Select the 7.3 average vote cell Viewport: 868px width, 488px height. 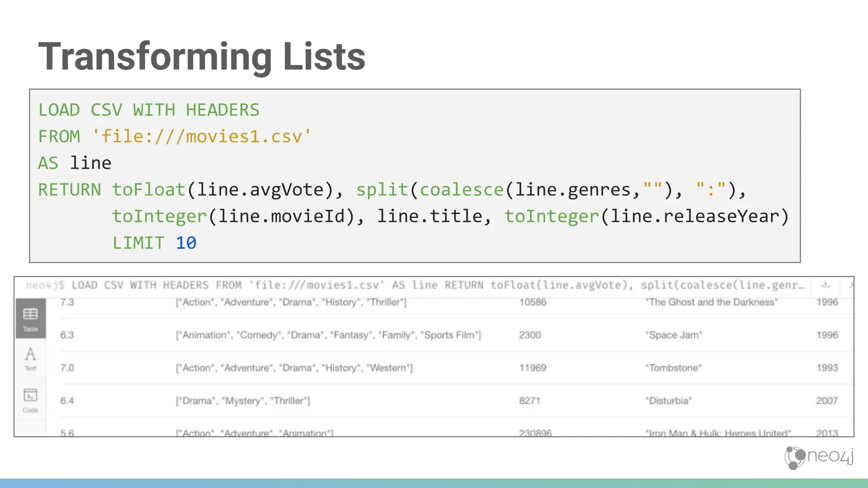67,302
